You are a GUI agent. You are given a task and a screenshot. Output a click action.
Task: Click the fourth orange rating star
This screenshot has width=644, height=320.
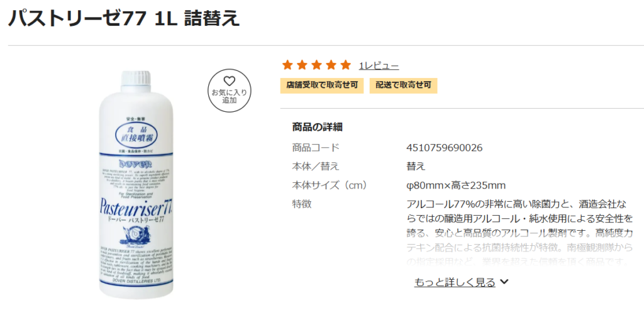click(x=331, y=65)
